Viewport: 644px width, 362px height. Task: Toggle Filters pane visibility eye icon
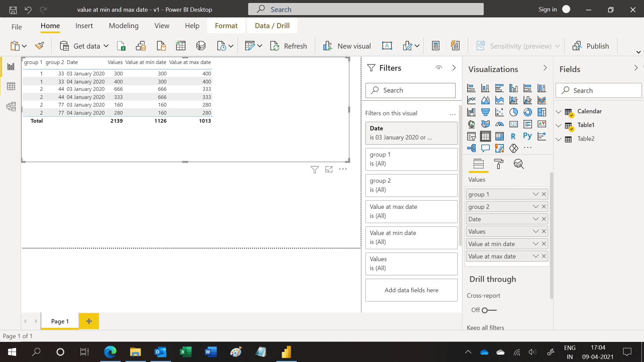[439, 68]
